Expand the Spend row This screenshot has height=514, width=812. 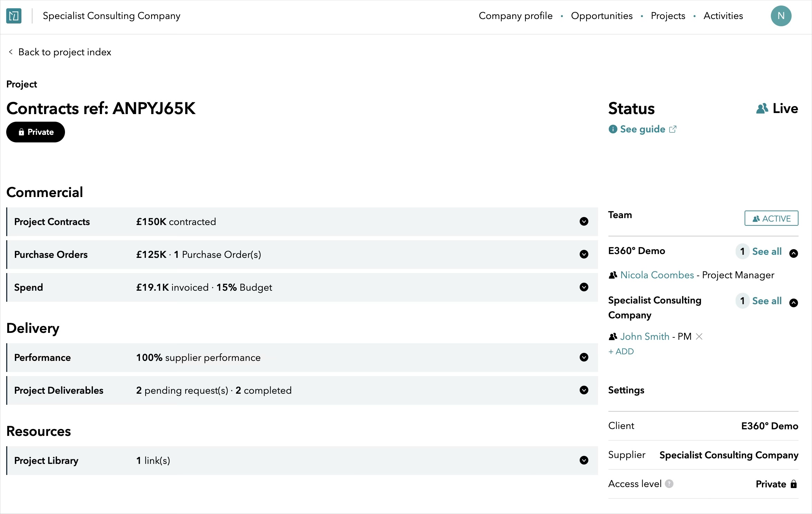pos(584,287)
